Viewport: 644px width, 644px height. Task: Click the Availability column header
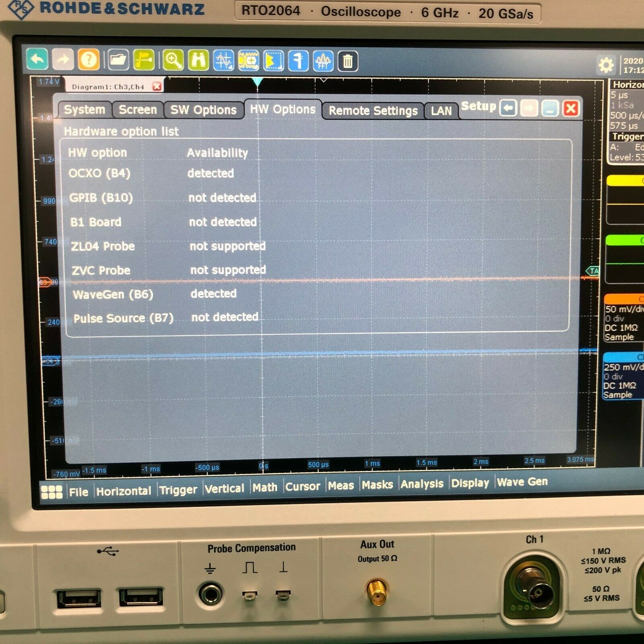(x=217, y=153)
